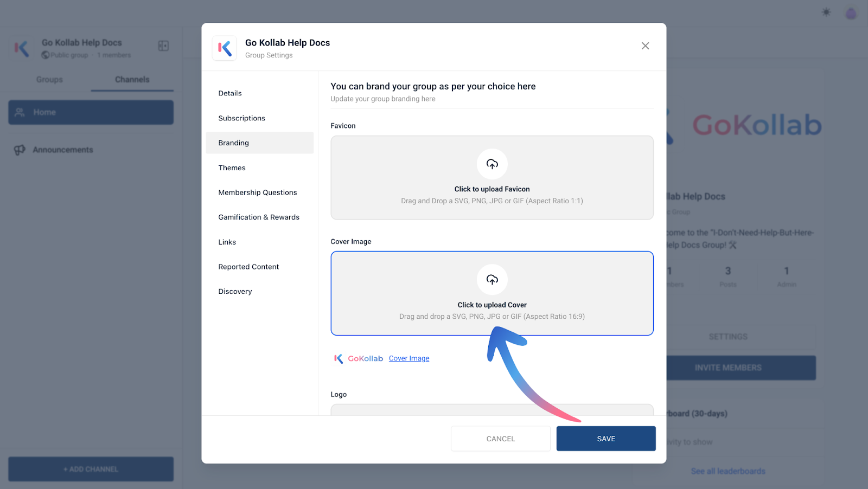Viewport: 868px width, 489px height.
Task: Open the Cover Image link
Action: pyautogui.click(x=409, y=358)
